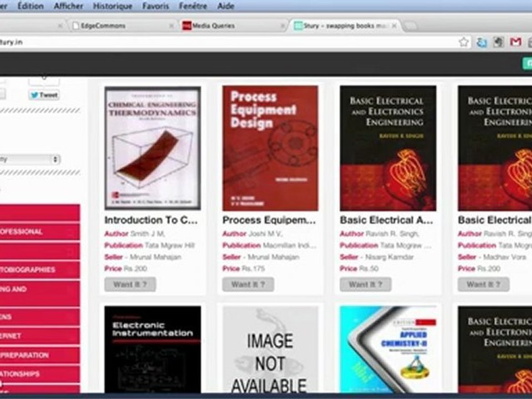
Task: Click the Tweet button
Action: tap(44, 95)
